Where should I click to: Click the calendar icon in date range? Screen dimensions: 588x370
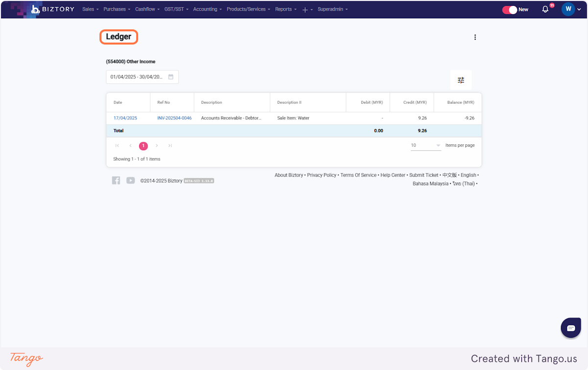[x=171, y=77]
